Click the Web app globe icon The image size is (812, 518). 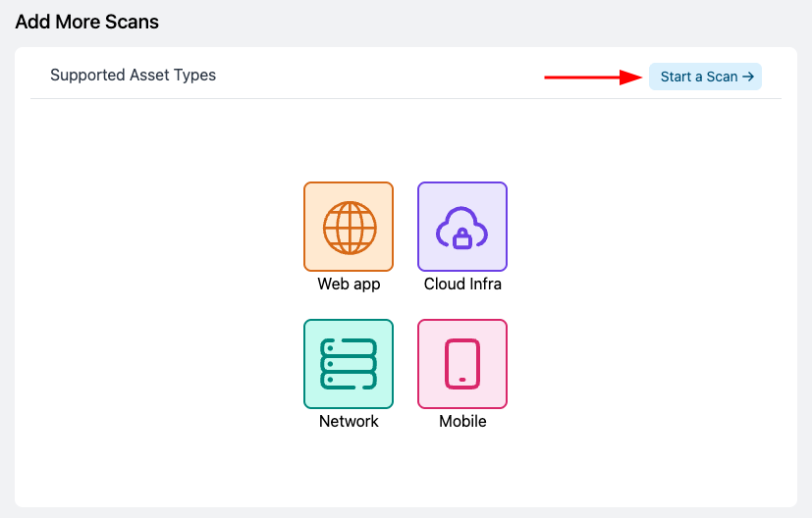click(x=349, y=227)
